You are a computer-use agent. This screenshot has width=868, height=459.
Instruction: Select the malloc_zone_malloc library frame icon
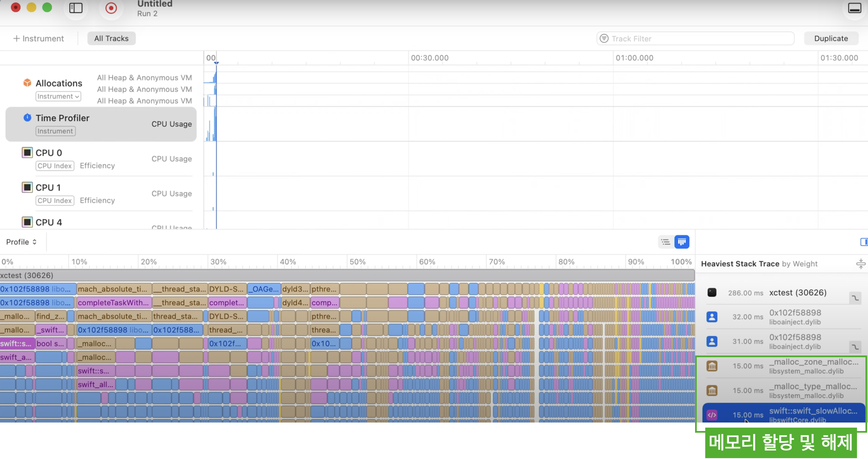[x=712, y=366]
